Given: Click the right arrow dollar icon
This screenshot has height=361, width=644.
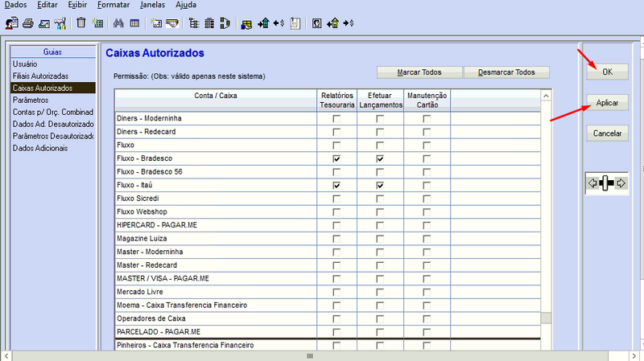Looking at the screenshot, I should (349, 23).
